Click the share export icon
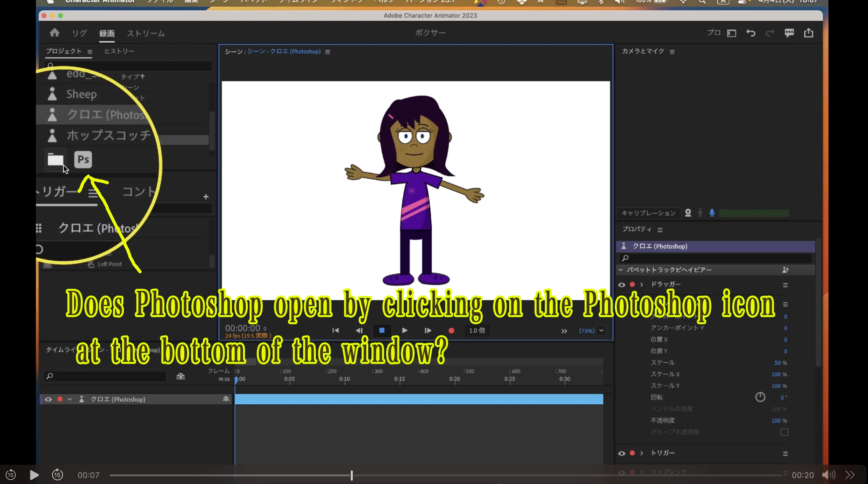This screenshot has width=868, height=484. point(809,33)
